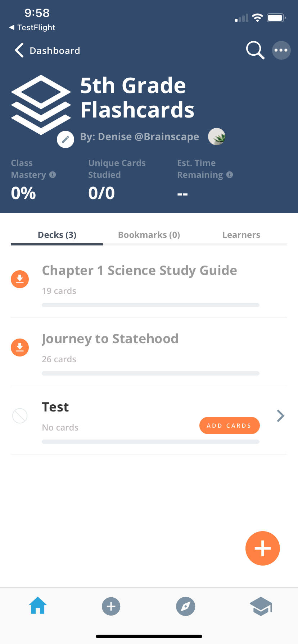
Task: Show Est. Time Remaining info tooltip
Action: (x=230, y=175)
